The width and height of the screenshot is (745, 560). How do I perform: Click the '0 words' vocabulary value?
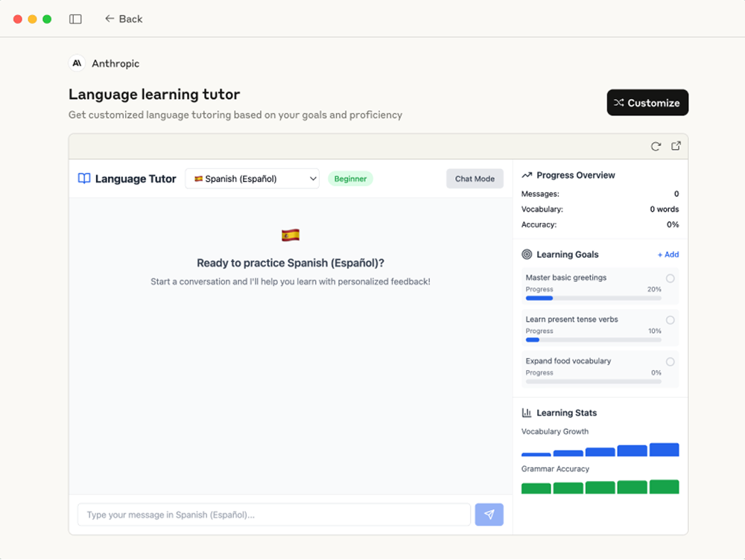tap(665, 209)
